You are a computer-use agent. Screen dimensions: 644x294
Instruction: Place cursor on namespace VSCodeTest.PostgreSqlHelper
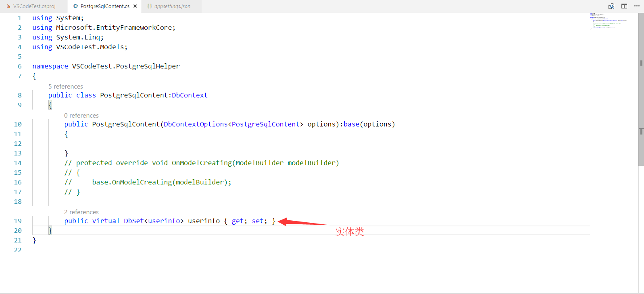125,66
